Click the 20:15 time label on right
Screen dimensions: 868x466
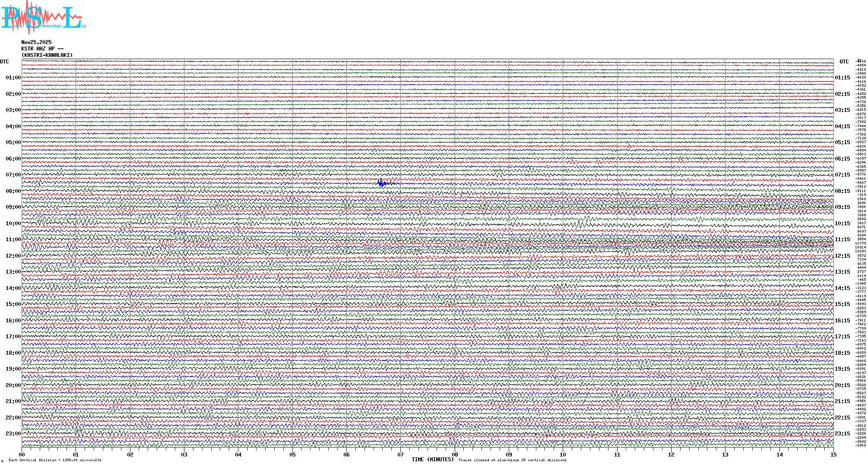pyautogui.click(x=842, y=385)
